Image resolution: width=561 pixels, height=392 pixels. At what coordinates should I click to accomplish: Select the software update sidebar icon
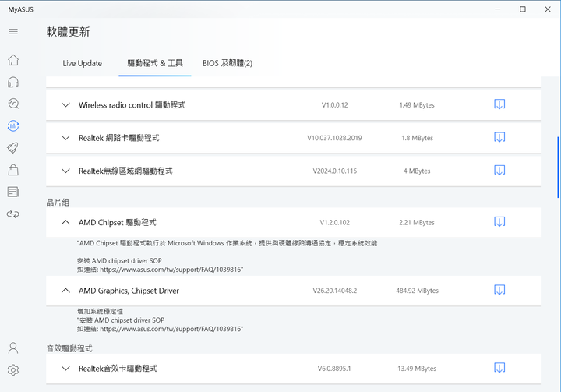coord(13,125)
